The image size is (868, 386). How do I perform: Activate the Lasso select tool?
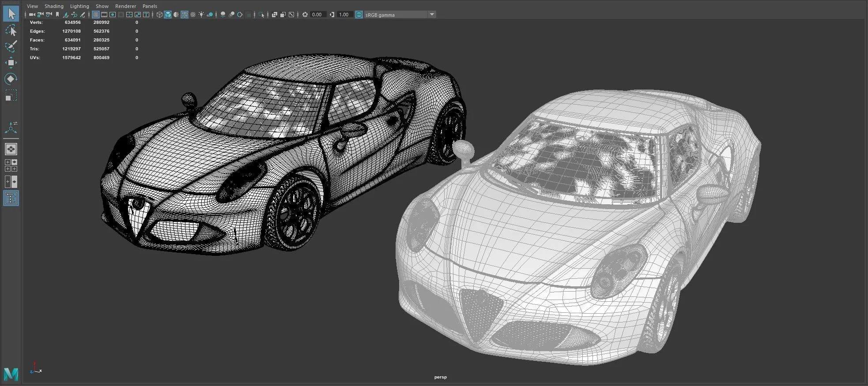coord(11,30)
